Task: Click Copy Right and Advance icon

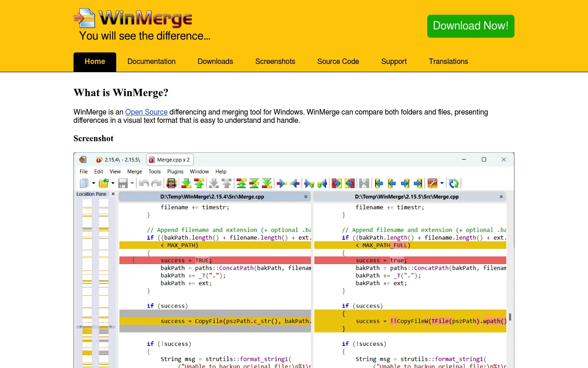Action: pyautogui.click(x=309, y=183)
